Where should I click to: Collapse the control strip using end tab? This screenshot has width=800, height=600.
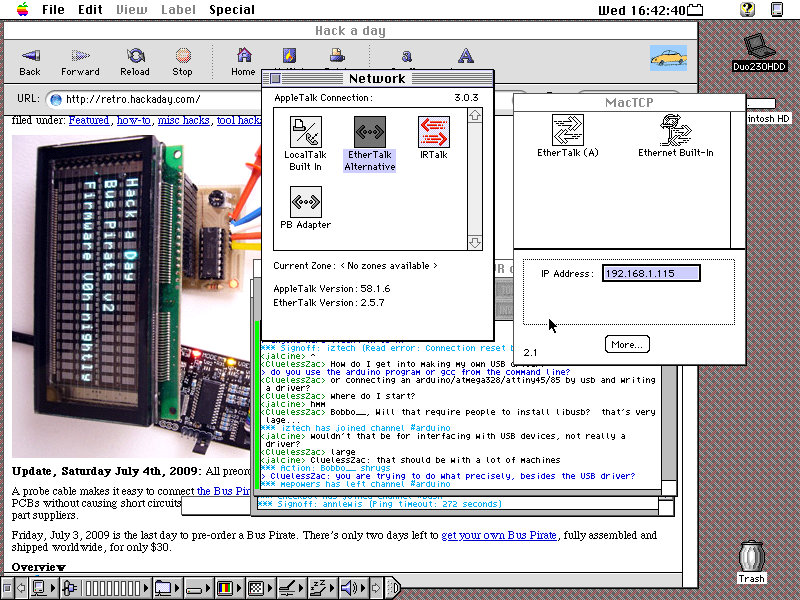[392, 588]
